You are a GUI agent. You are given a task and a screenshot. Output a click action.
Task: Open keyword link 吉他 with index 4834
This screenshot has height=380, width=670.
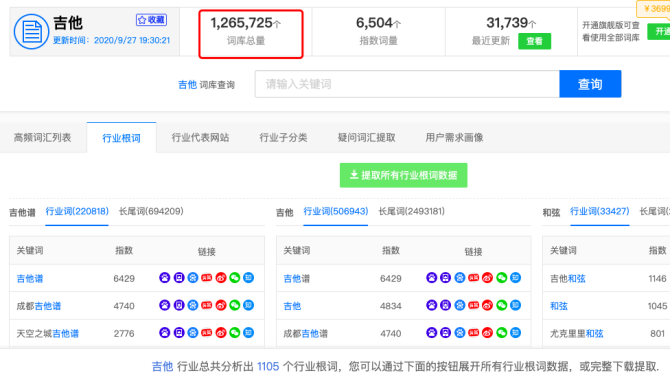tap(292, 306)
